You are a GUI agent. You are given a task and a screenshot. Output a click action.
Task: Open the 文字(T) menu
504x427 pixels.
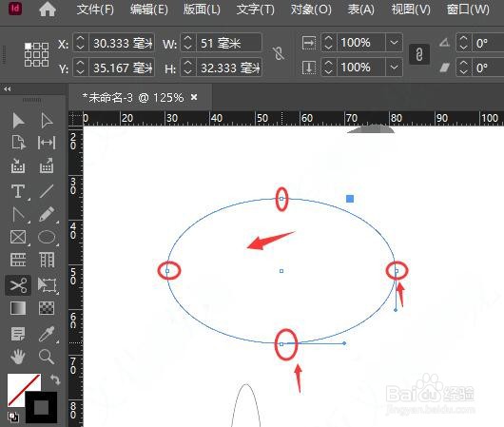256,10
